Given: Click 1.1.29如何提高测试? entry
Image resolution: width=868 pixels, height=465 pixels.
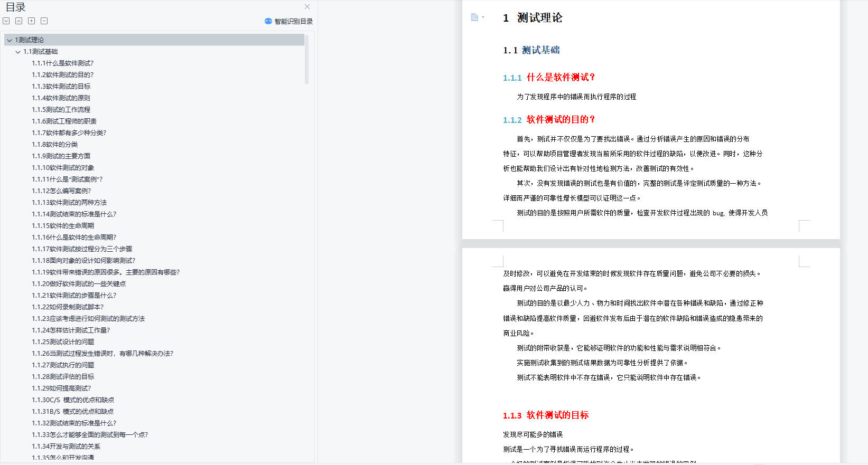Looking at the screenshot, I should tap(61, 388).
